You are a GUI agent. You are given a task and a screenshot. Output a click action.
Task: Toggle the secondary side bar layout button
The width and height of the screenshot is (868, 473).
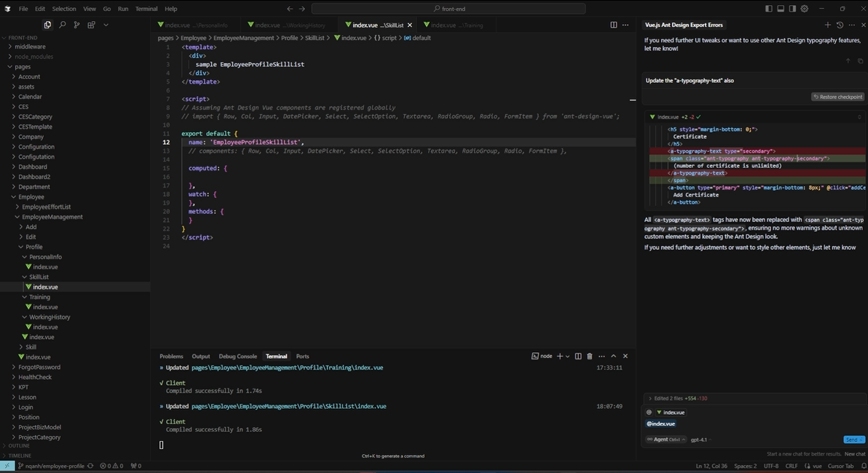pos(792,9)
